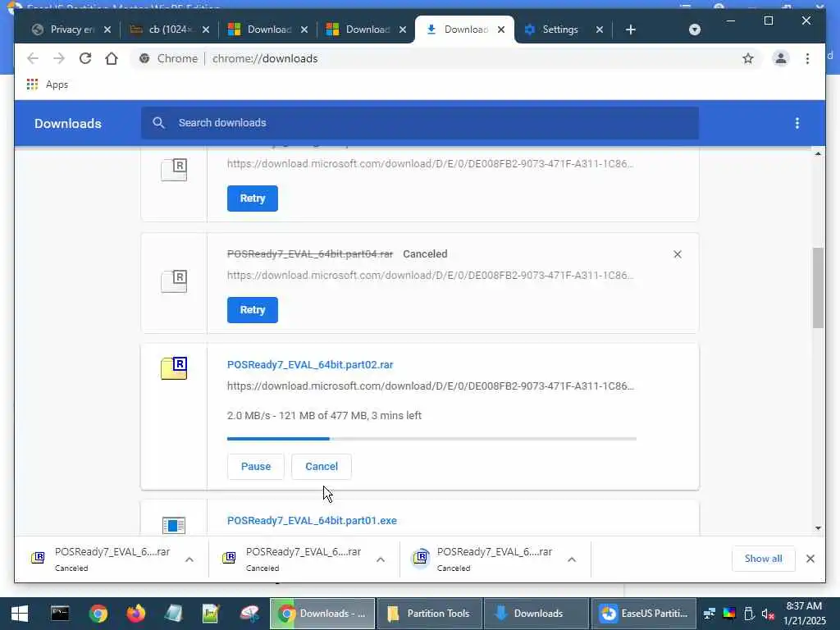Retry the part04.rar download
The image size is (840, 630).
(253, 310)
